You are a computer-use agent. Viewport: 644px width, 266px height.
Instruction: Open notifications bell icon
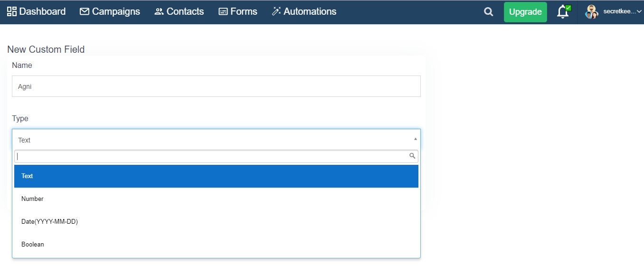[x=563, y=11]
